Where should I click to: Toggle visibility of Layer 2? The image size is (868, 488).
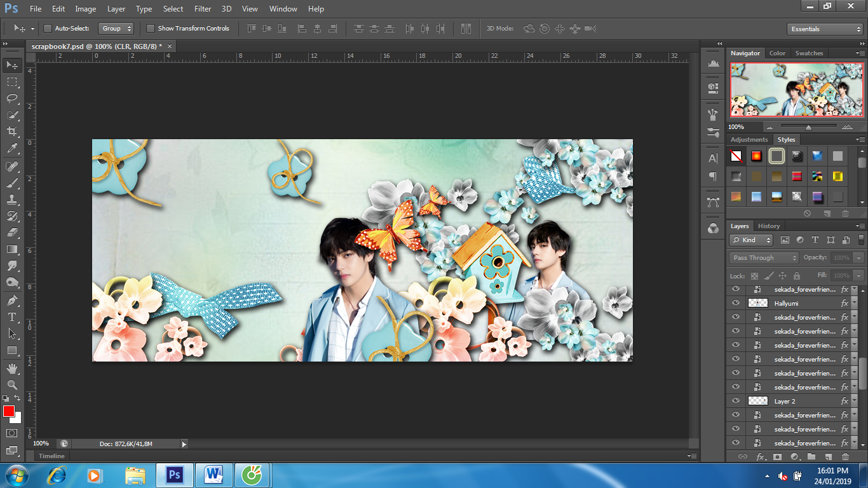(736, 401)
